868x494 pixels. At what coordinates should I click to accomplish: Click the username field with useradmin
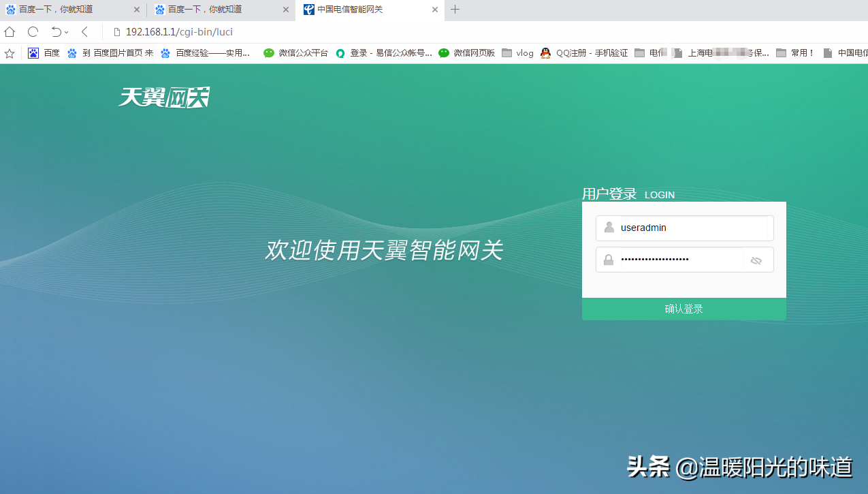(x=684, y=228)
